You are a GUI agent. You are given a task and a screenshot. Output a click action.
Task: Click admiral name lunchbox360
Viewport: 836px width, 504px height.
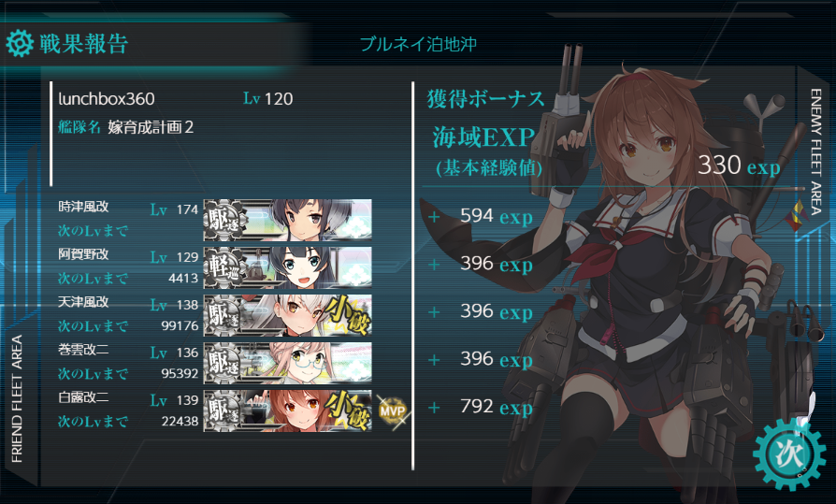click(107, 99)
